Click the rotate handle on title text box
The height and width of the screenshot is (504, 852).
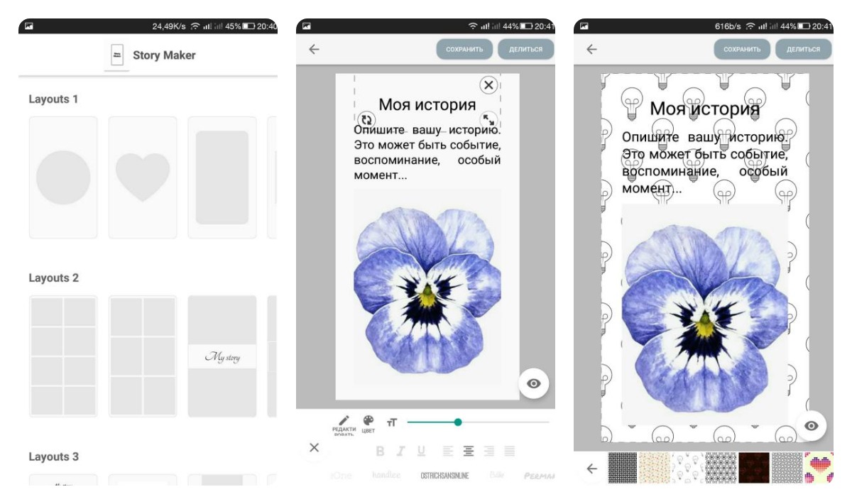coord(366,120)
